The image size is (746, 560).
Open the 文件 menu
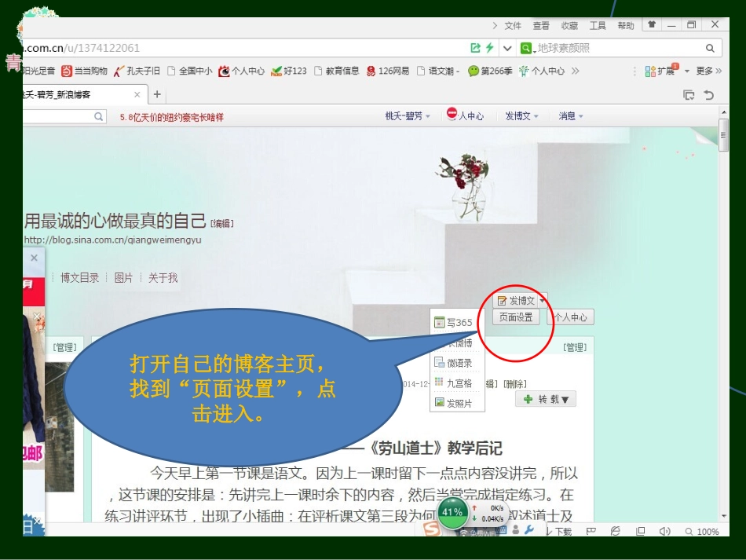tap(513, 26)
